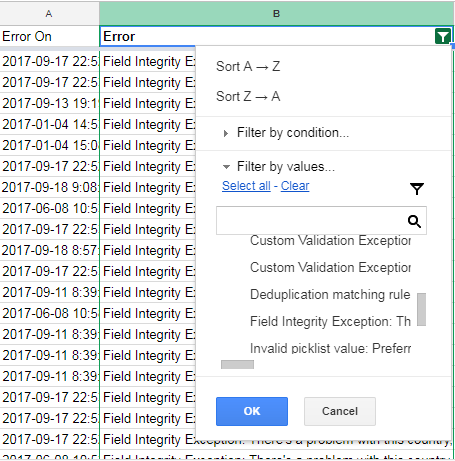Toggle the Deduplication matching rule value
The height and width of the screenshot is (461, 455).
point(330,294)
